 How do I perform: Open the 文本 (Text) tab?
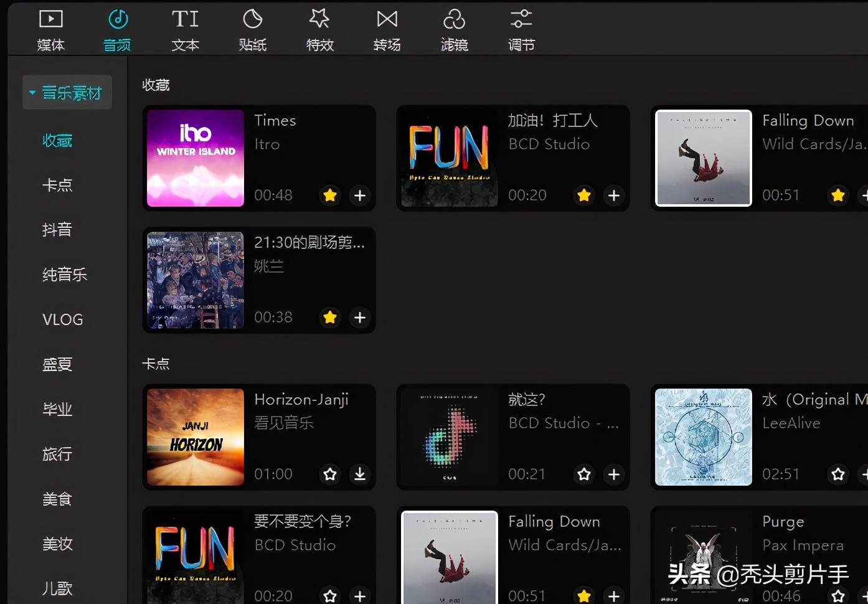coord(185,31)
